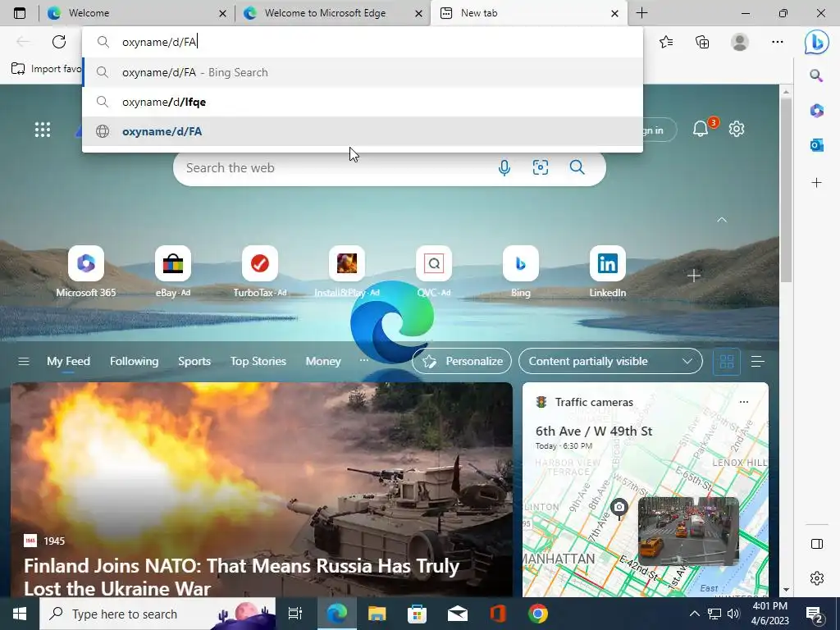Select the Following feed tab

pos(134,361)
